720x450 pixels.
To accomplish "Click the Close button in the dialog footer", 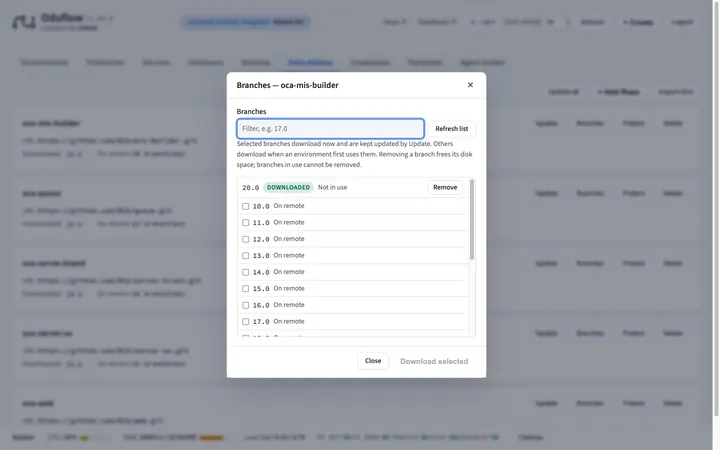I will pyautogui.click(x=373, y=361).
